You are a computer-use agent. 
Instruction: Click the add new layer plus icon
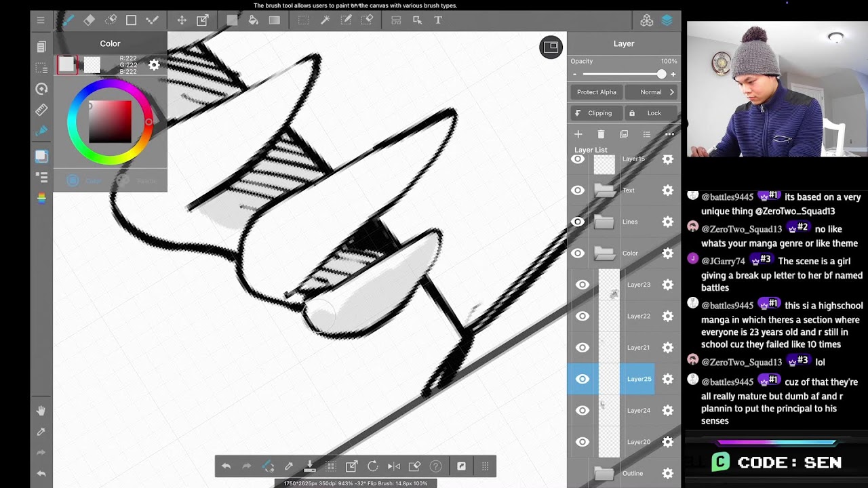tap(578, 134)
